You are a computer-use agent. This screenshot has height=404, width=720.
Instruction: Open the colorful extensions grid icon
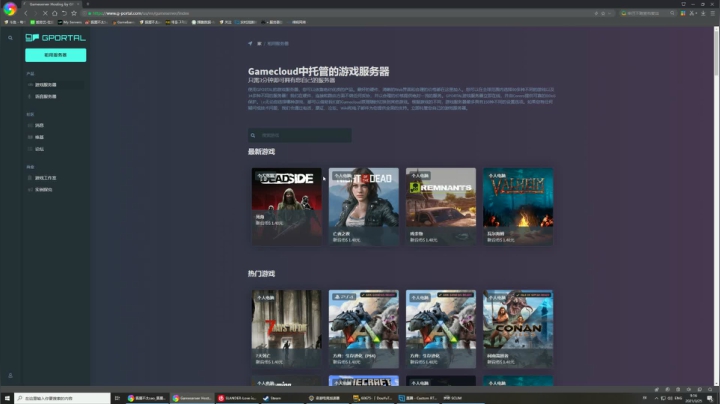[683, 13]
